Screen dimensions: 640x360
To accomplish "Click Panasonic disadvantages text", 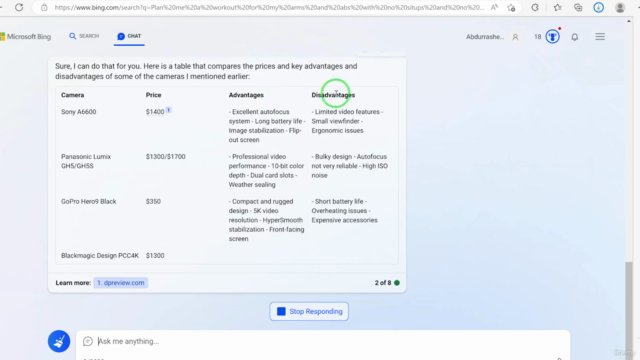I will [350, 166].
